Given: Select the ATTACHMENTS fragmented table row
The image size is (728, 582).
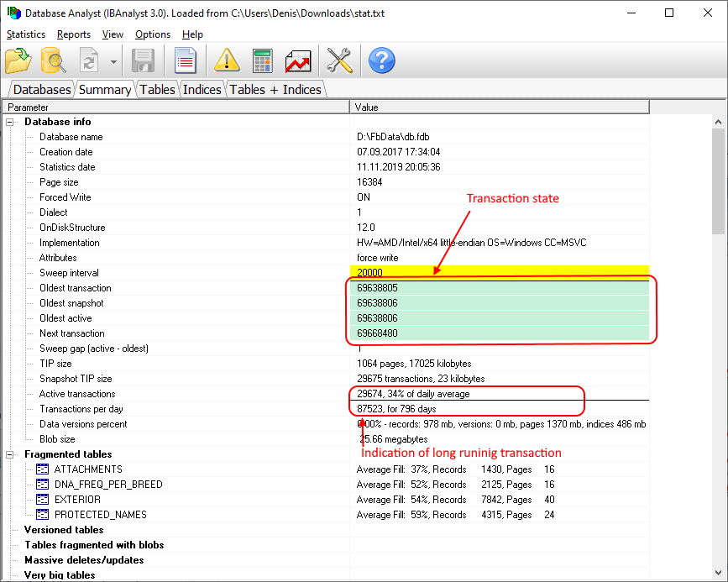Looking at the screenshot, I should point(87,469).
